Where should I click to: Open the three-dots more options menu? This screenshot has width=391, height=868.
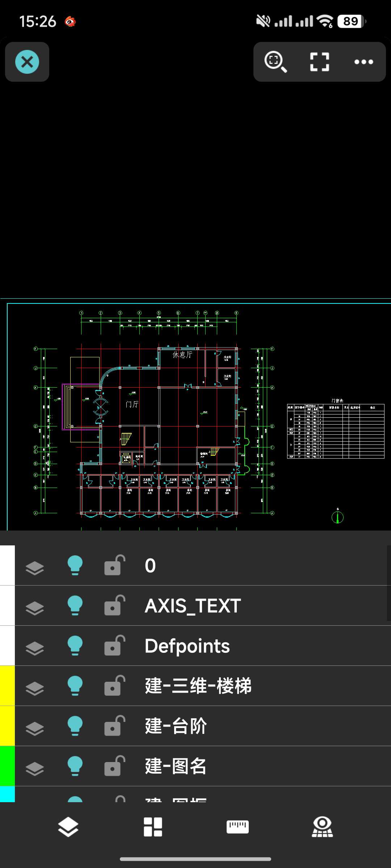coord(363,62)
